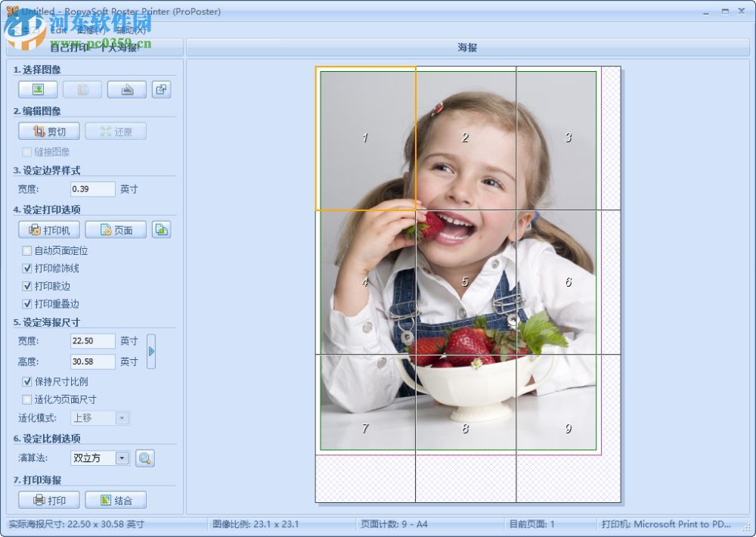The image size is (756, 537).
Task: Open an image using the import image icon
Action: pos(37,88)
